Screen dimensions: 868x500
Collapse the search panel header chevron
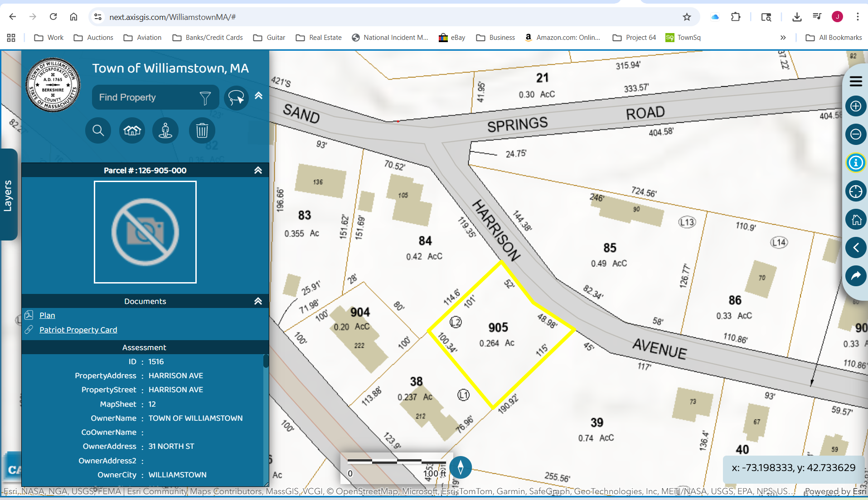pyautogui.click(x=258, y=96)
